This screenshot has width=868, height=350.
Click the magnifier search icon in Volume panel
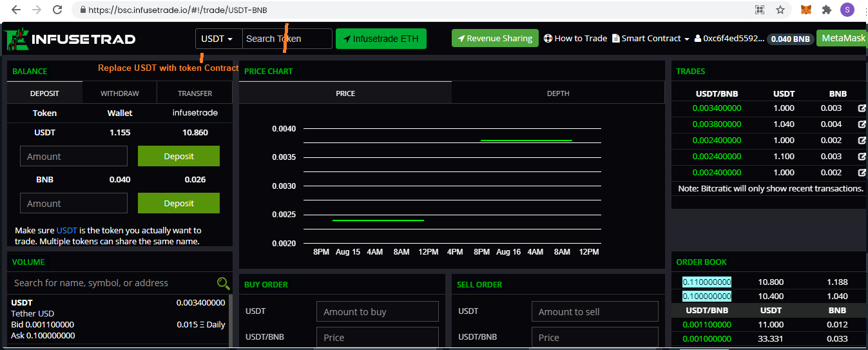[223, 283]
